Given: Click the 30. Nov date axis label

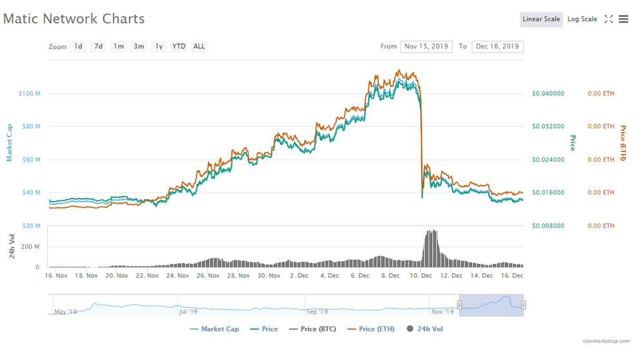Looking at the screenshot, I should [x=269, y=275].
